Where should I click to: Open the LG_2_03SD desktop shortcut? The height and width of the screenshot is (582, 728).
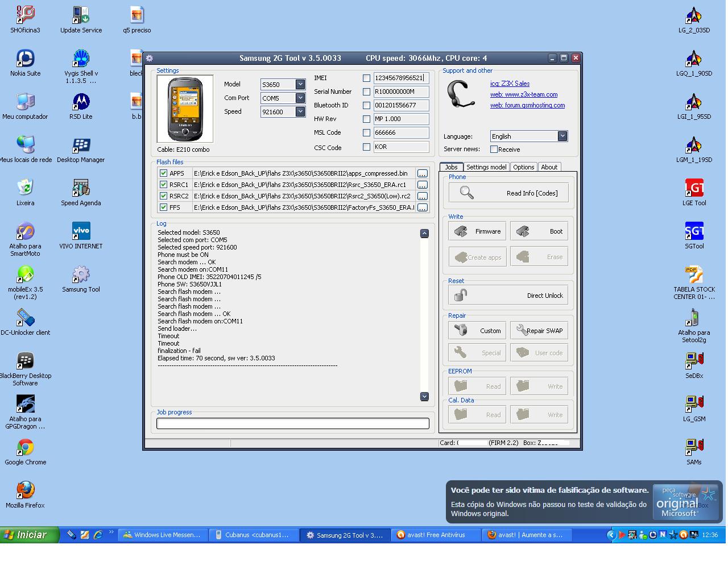click(694, 19)
